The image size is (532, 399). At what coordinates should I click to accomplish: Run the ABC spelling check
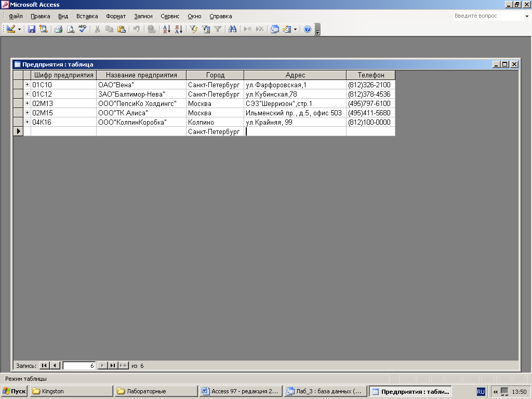tap(83, 29)
